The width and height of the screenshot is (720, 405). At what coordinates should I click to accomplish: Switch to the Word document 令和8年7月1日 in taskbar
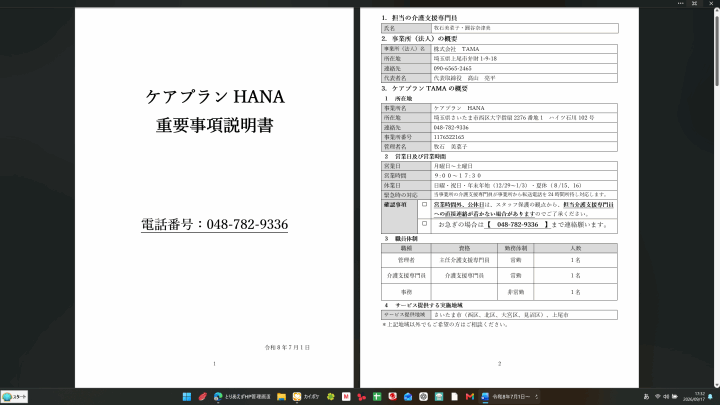tap(510, 397)
